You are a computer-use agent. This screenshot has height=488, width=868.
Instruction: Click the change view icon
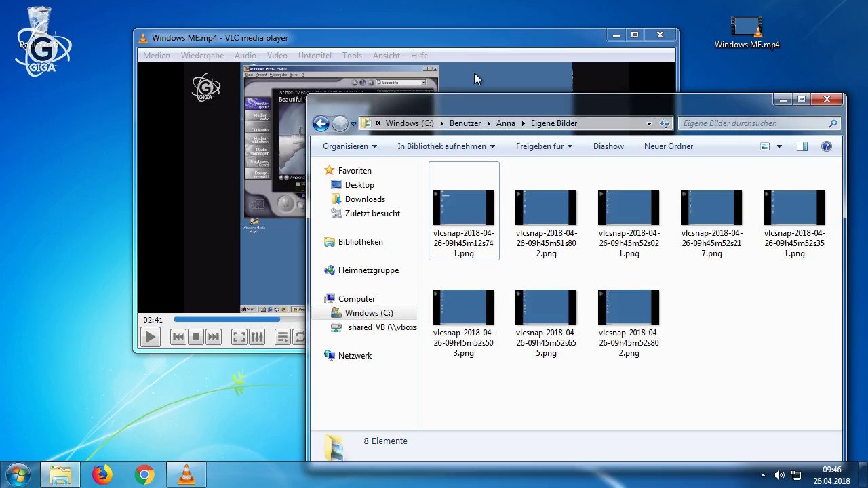click(766, 146)
